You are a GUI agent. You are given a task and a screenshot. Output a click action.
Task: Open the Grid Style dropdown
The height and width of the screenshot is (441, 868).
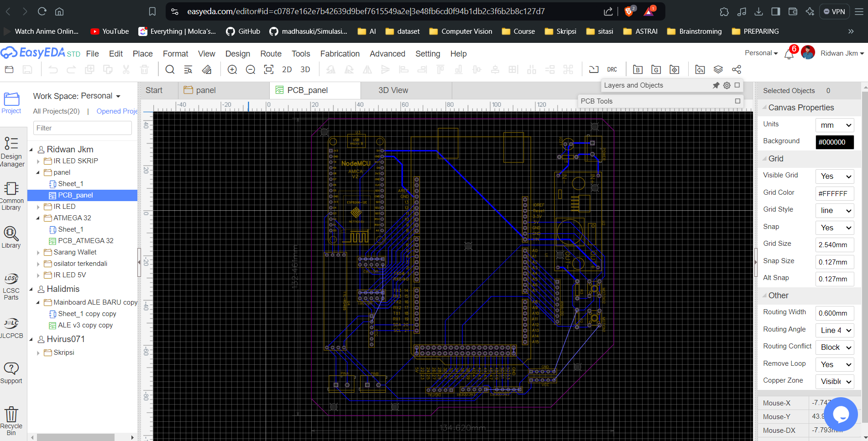[835, 210]
